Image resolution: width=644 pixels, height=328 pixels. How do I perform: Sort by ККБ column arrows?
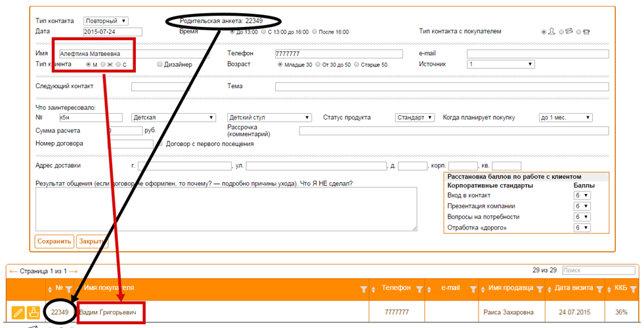point(609,290)
